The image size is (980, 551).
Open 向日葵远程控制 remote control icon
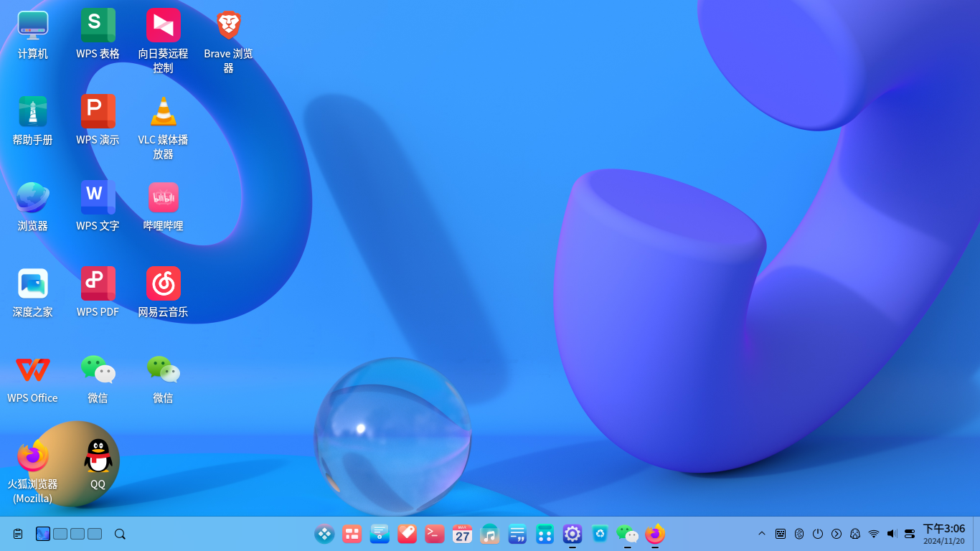coord(163,26)
